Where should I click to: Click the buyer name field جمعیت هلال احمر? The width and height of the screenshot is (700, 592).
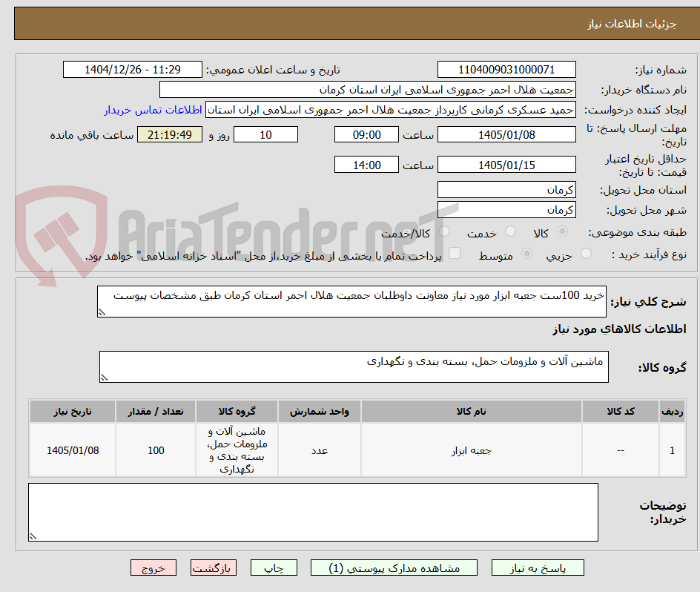tap(367, 90)
